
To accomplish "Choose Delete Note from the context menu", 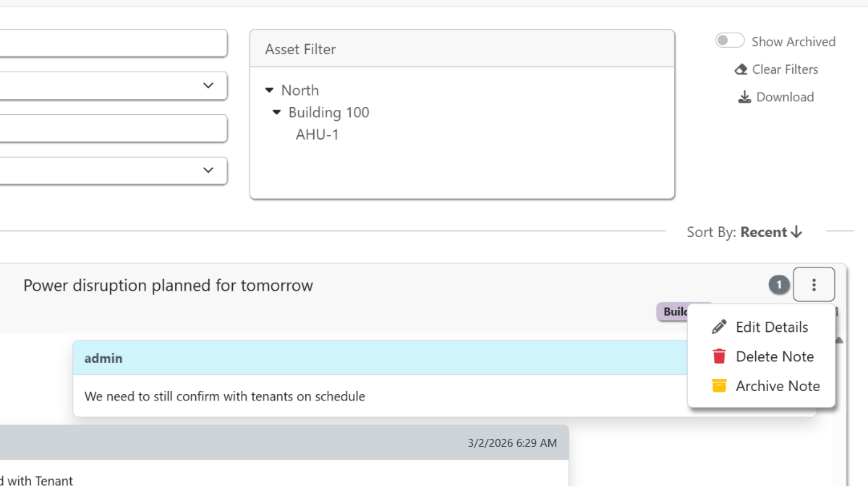I will 775,356.
